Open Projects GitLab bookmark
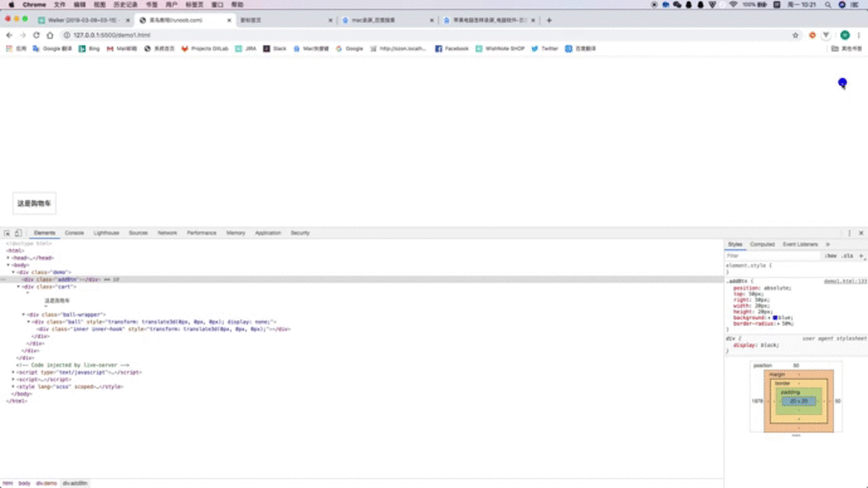Viewport: 868px width, 488px height. click(x=205, y=48)
